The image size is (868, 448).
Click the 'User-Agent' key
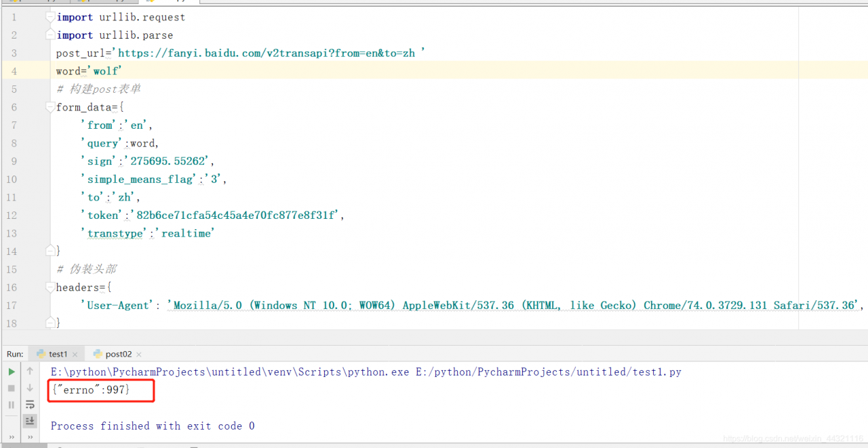pos(118,305)
